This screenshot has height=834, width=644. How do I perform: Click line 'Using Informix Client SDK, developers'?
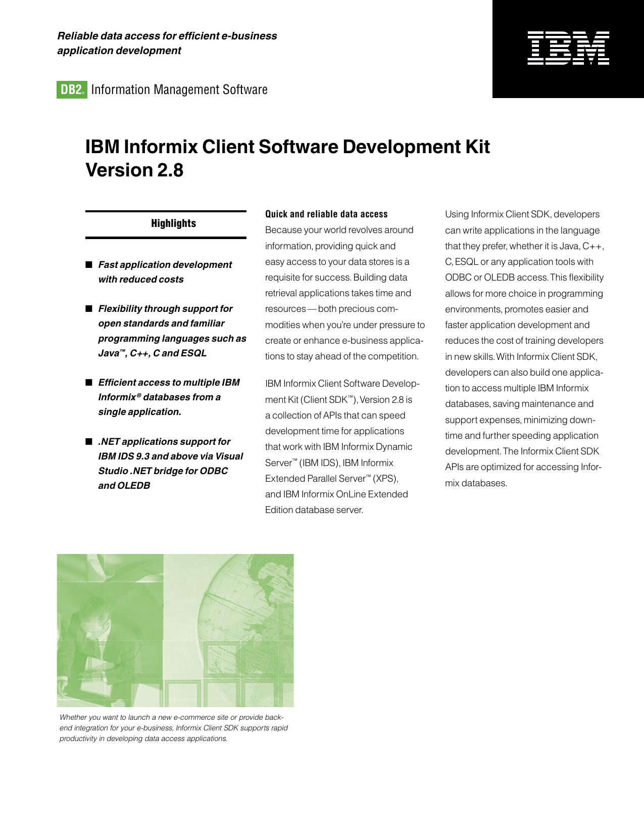[x=522, y=214]
